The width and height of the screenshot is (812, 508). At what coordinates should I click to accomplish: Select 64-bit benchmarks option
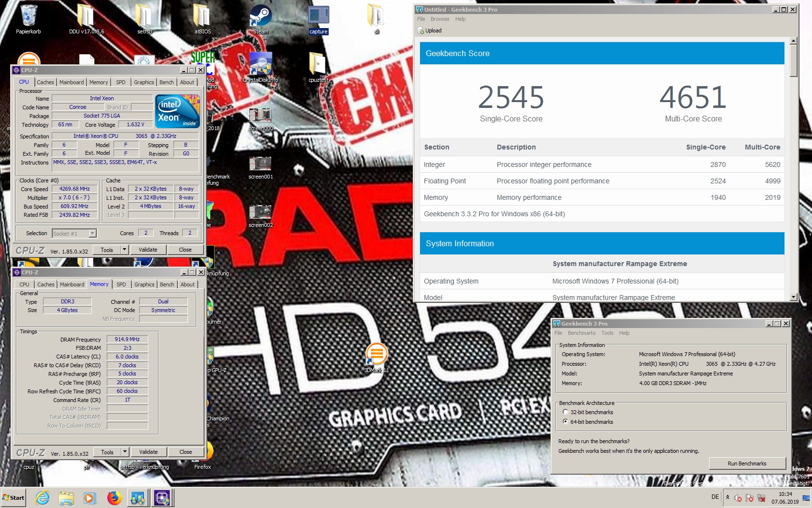point(565,422)
